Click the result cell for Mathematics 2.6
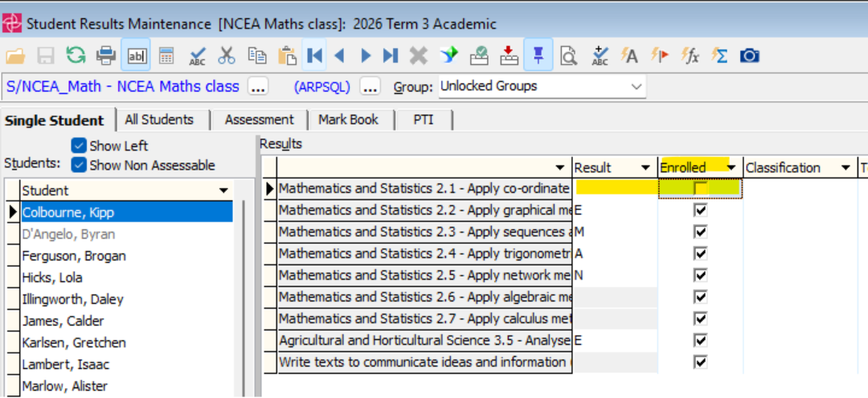Screen dimensions: 868x398 [x=615, y=297]
